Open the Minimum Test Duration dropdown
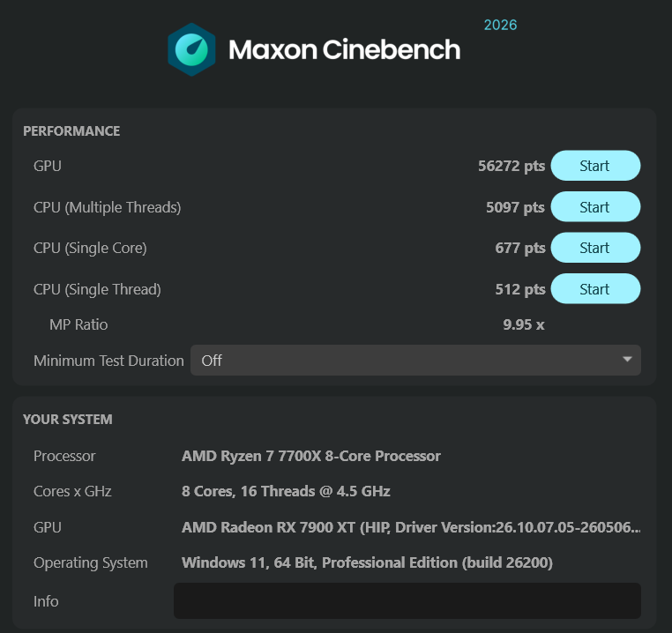Screen dimensions: 672x633 click(x=415, y=360)
